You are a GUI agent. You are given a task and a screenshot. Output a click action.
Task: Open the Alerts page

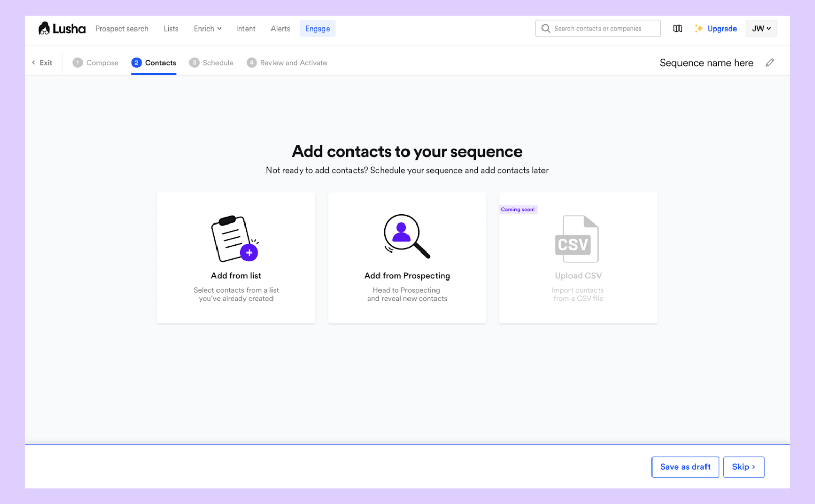click(x=280, y=29)
